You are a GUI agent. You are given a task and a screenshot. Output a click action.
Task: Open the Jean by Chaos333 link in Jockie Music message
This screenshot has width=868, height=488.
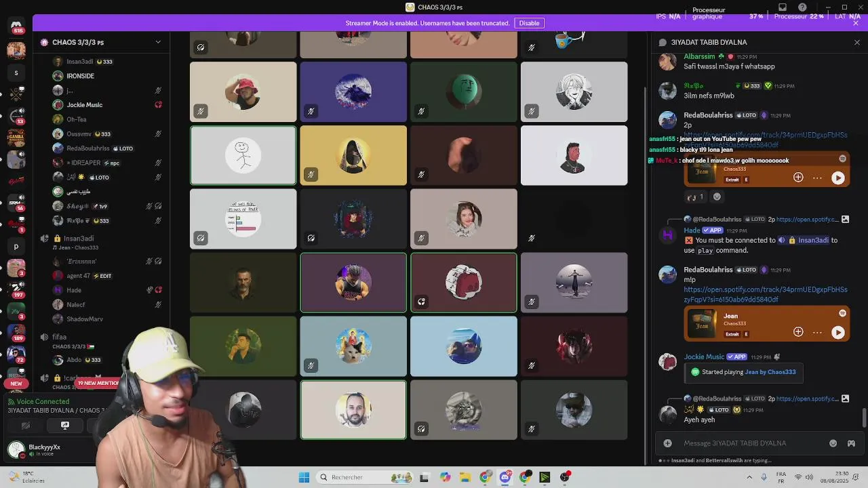770,372
